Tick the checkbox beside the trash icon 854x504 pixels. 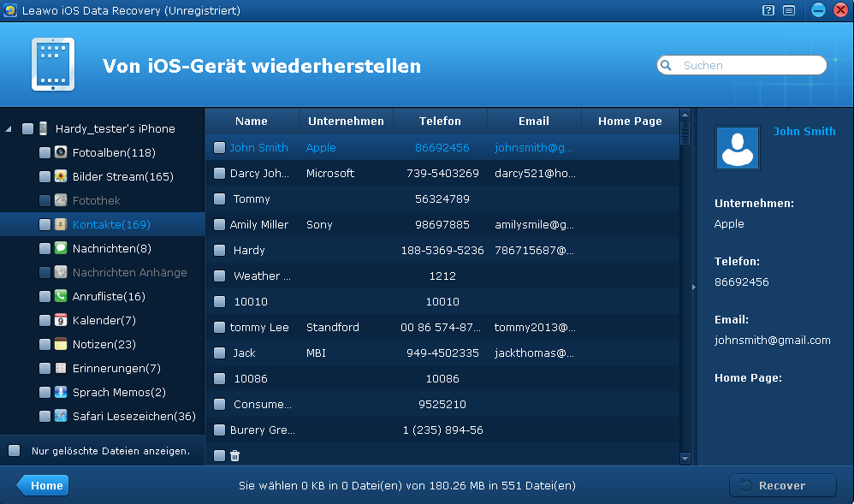point(220,455)
